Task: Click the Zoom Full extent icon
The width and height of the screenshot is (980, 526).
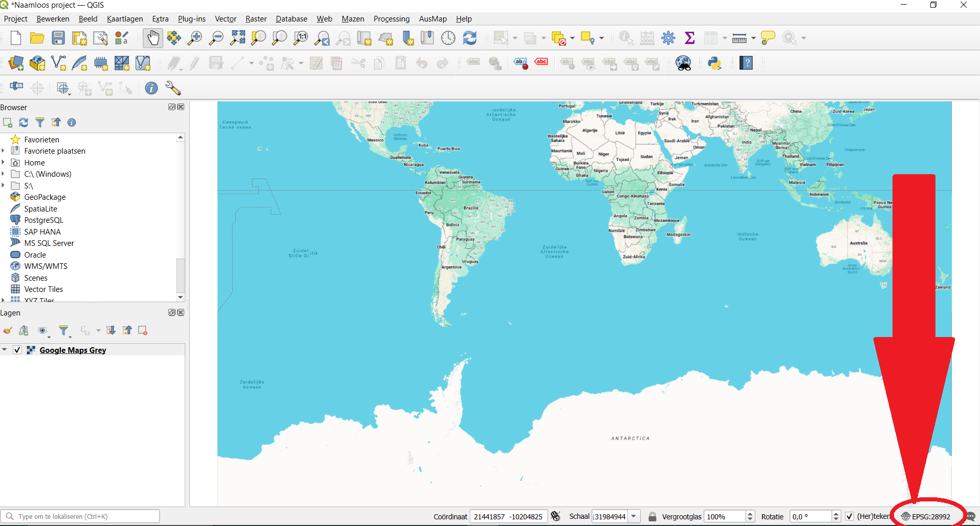Action: [x=237, y=38]
